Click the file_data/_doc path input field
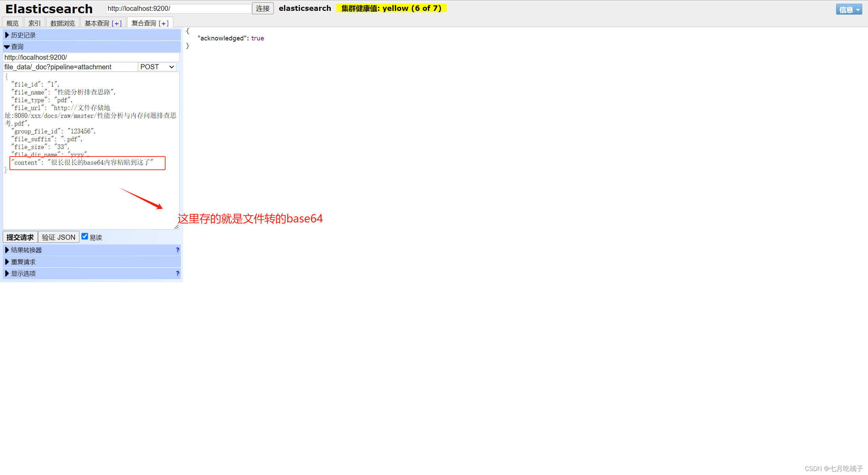This screenshot has width=868, height=475. (70, 67)
